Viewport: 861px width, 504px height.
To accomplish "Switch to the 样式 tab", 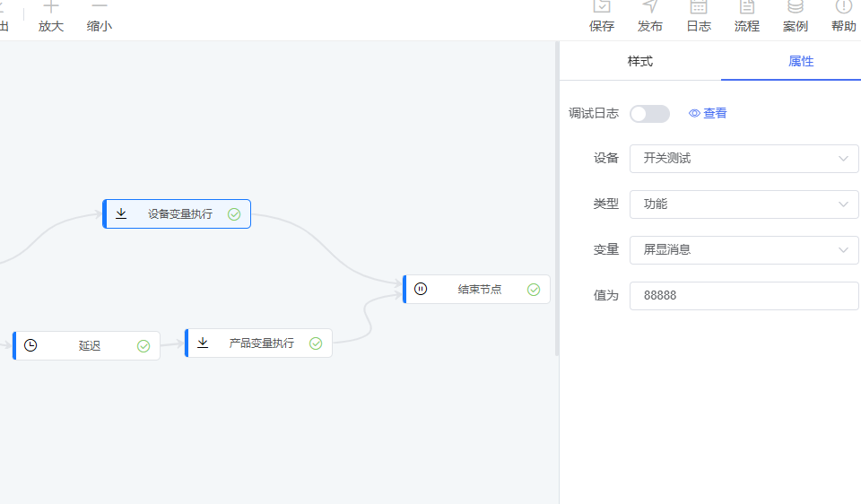I will click(x=639, y=61).
